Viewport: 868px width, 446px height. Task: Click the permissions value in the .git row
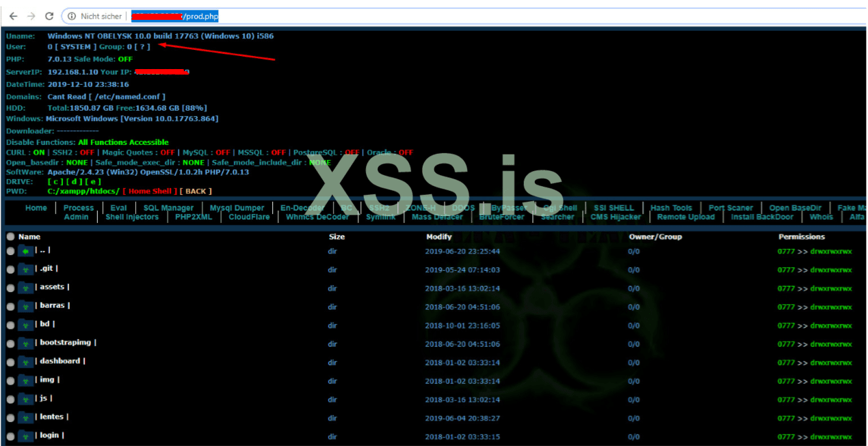click(x=815, y=270)
